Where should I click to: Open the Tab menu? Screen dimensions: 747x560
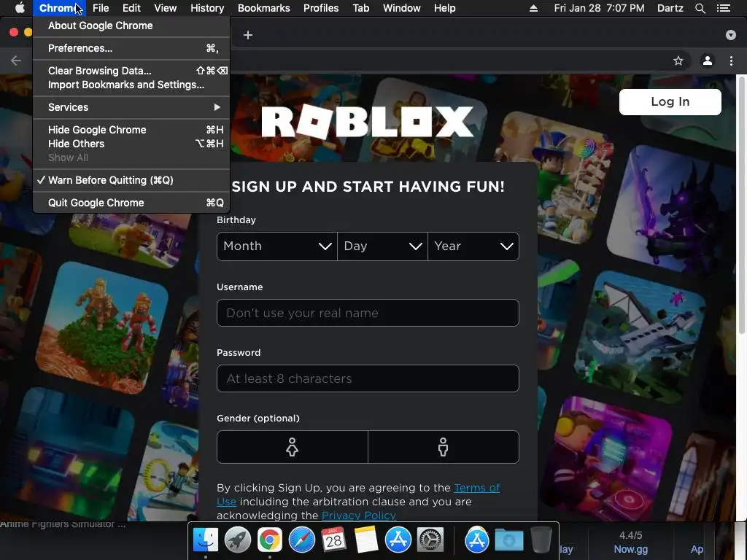(x=360, y=8)
